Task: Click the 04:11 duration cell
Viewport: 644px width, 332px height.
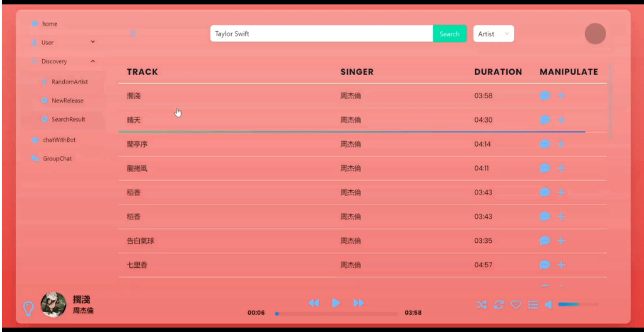Action: (482, 168)
